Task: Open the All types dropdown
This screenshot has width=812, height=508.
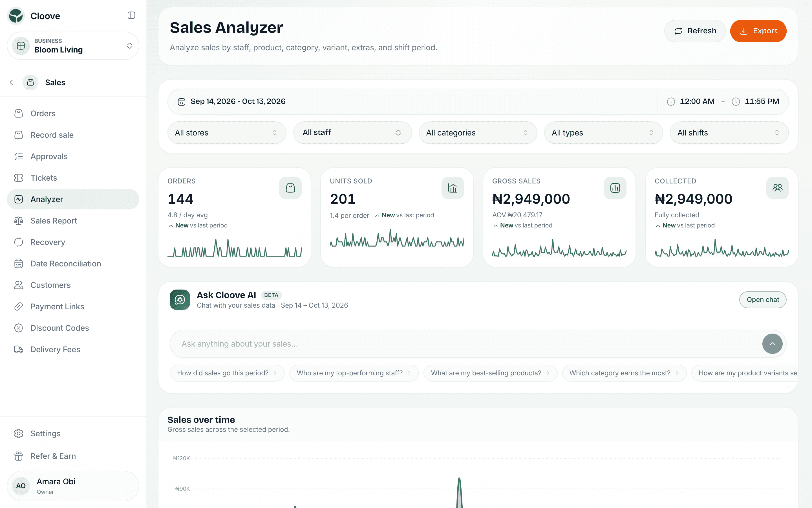Action: (x=603, y=133)
